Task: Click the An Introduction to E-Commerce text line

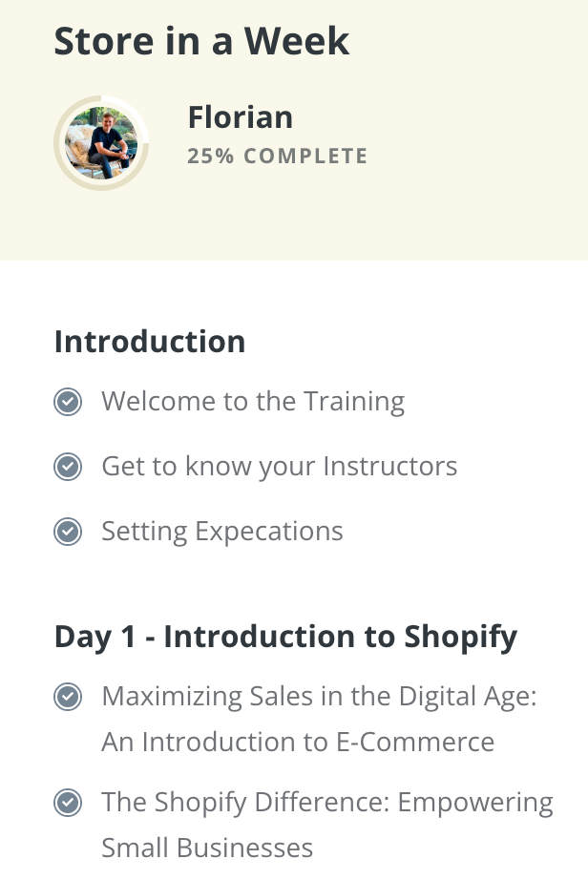Action: point(298,743)
